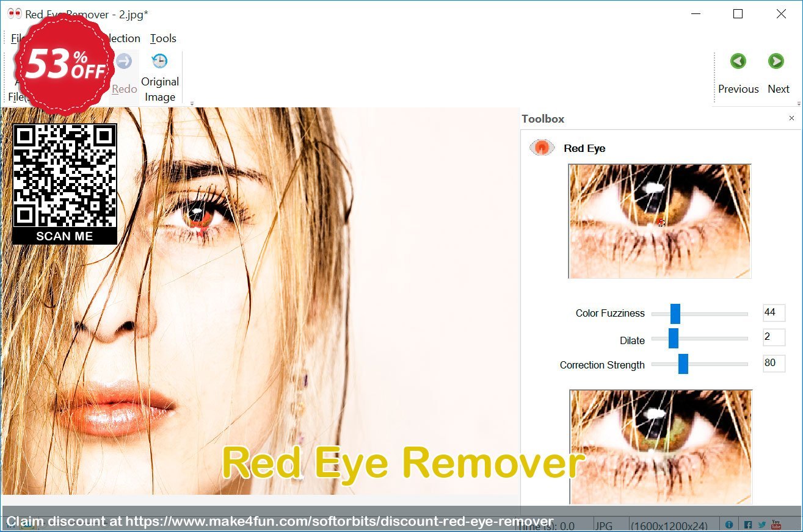Open the info icon in status bar
Image resolution: width=803 pixels, height=532 pixels.
[729, 525]
